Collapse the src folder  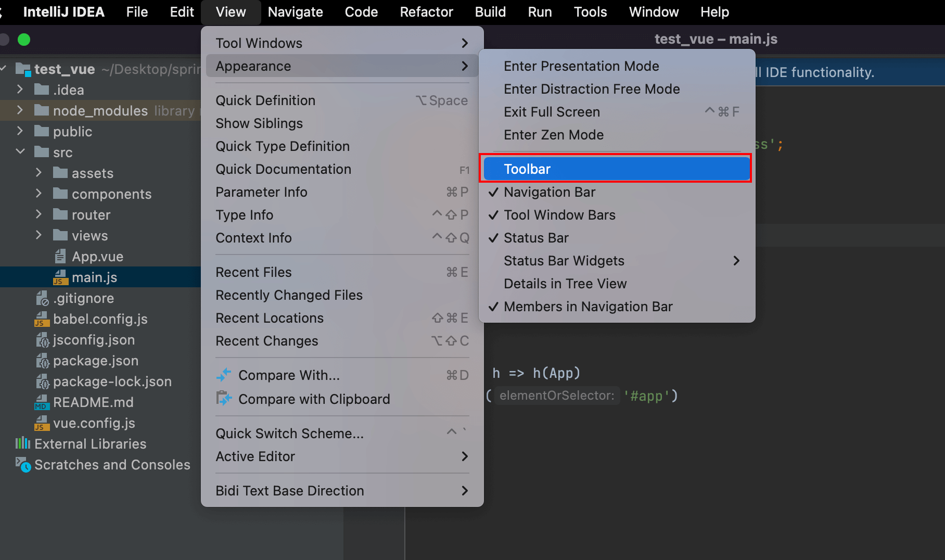click(x=20, y=152)
